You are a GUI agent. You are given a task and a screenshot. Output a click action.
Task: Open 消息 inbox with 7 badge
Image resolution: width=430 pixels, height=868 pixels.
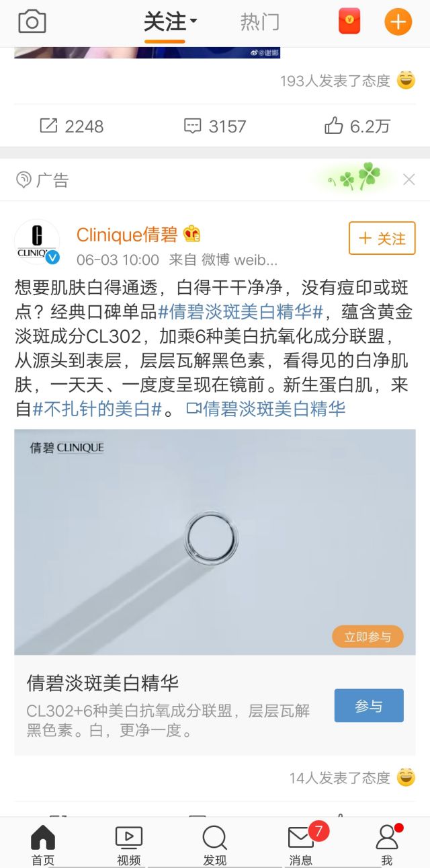301,845
